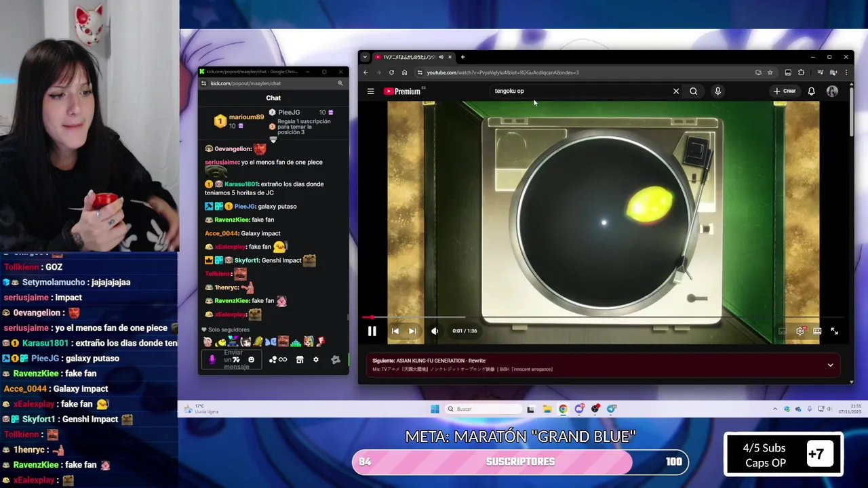Image resolution: width=868 pixels, height=488 pixels.
Task: Close the YouTube browser tab
Action: tap(450, 57)
